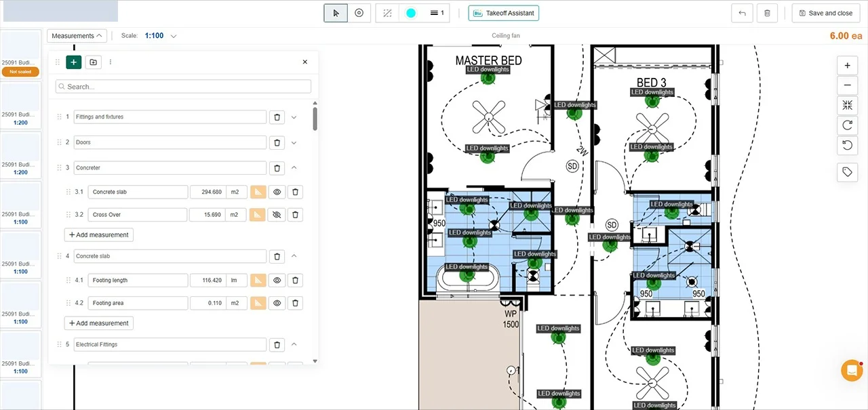Click the top toolbar trash button
Image resolution: width=868 pixels, height=410 pixels.
(x=767, y=13)
